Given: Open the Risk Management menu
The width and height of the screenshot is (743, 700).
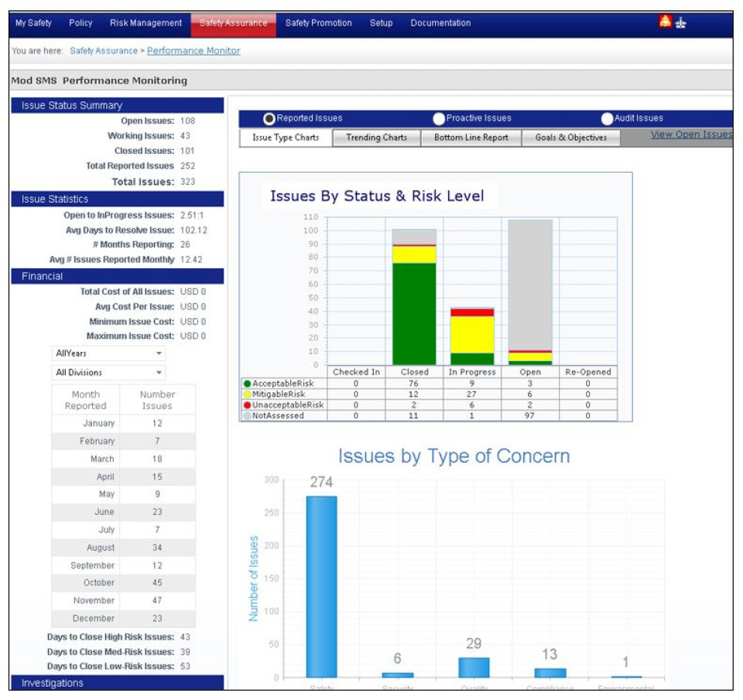Looking at the screenshot, I should [146, 22].
